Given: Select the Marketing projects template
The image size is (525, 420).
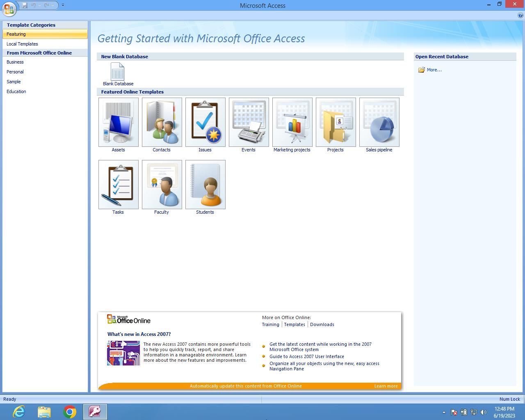Looking at the screenshot, I should point(292,122).
